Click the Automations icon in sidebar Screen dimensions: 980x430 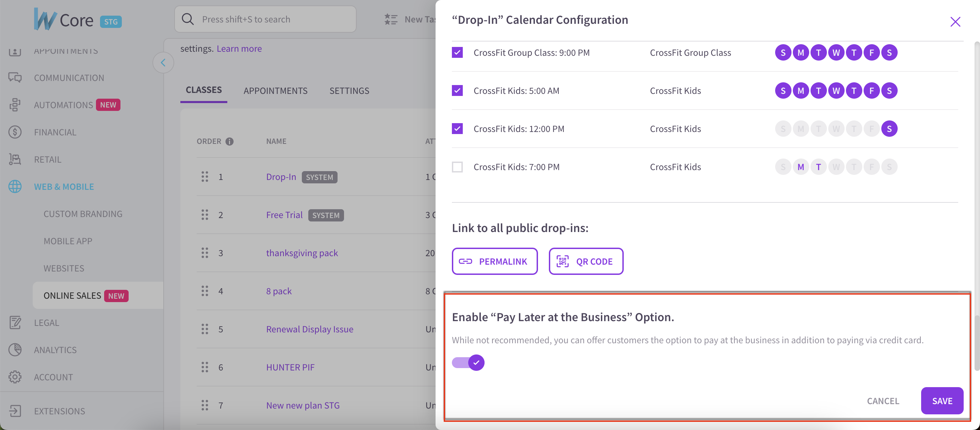pyautogui.click(x=15, y=105)
